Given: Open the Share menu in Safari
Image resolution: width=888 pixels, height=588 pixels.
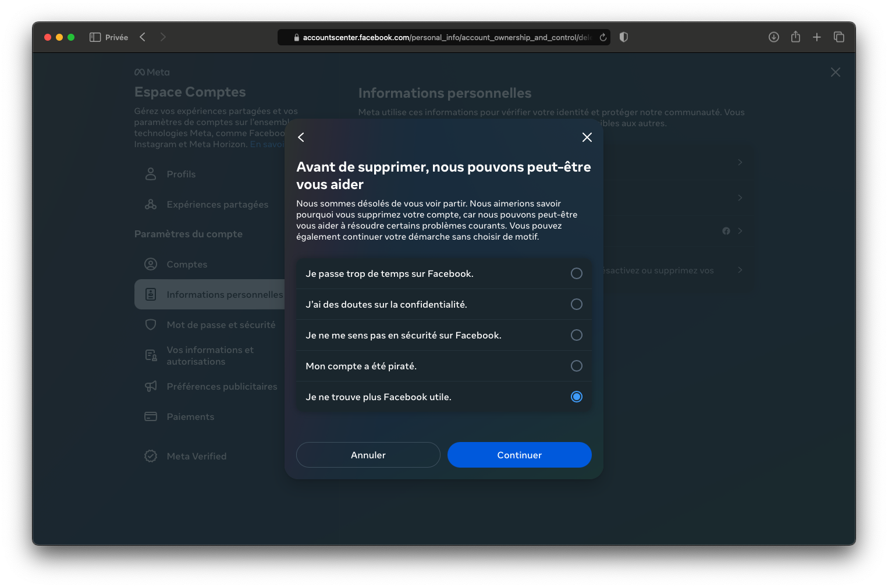Looking at the screenshot, I should (x=795, y=37).
